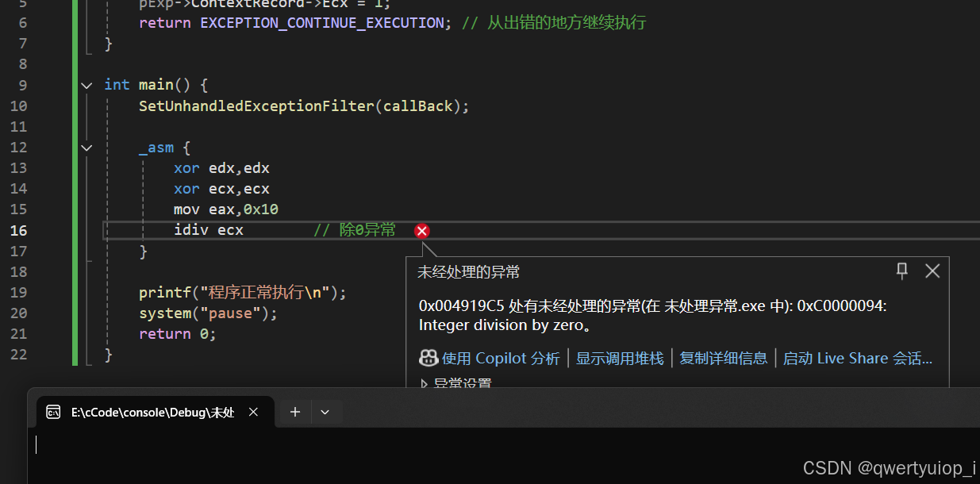This screenshot has height=484, width=980.
Task: Close the console terminal tab
Action: (x=254, y=412)
